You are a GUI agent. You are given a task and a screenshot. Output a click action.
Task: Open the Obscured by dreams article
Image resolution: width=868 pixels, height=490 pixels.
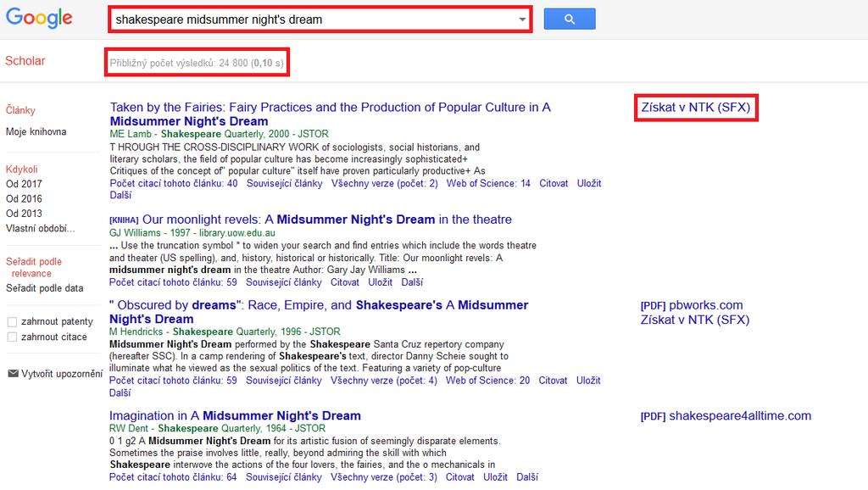tap(319, 312)
